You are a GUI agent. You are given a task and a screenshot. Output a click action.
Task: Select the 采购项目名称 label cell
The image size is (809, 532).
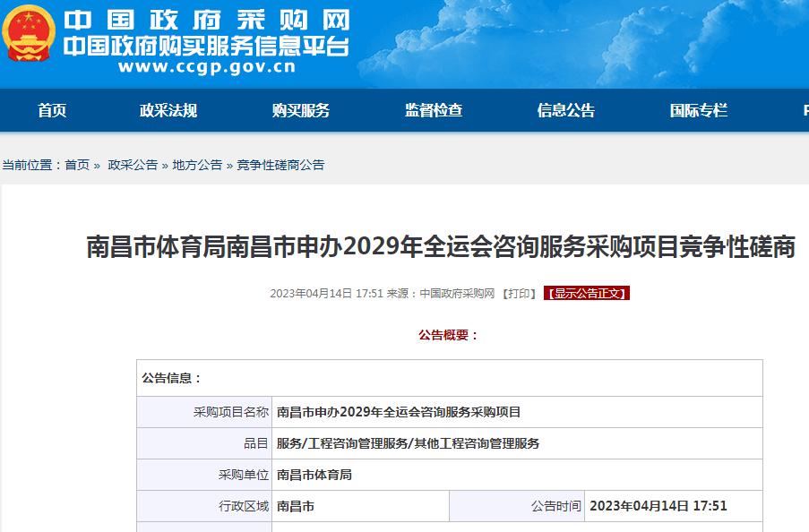(x=204, y=412)
